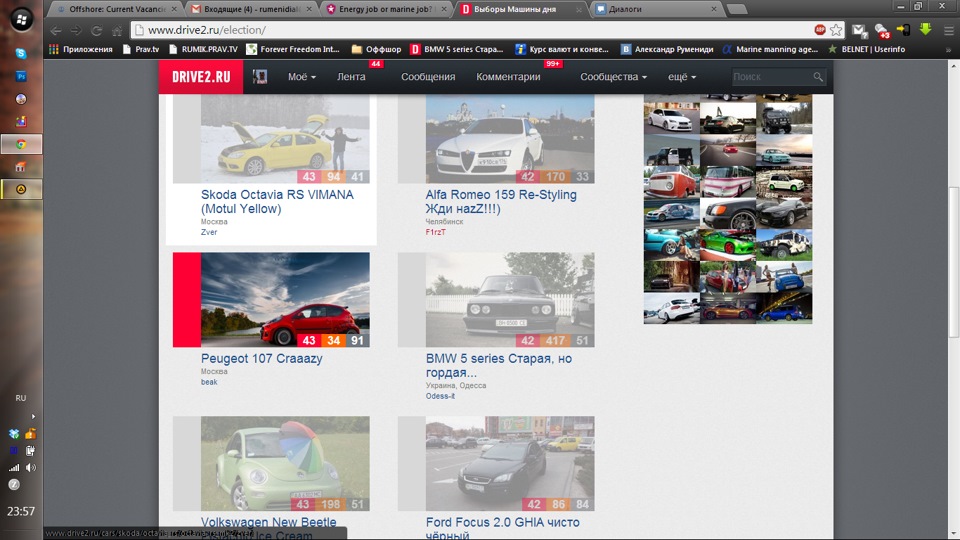Open the RUMIK.PRAV.TV bookmark

203,49
